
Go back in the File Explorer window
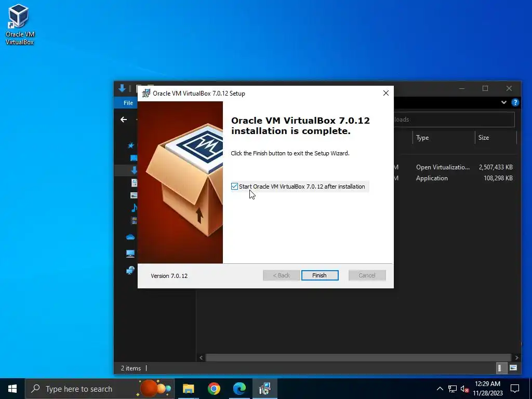[124, 119]
